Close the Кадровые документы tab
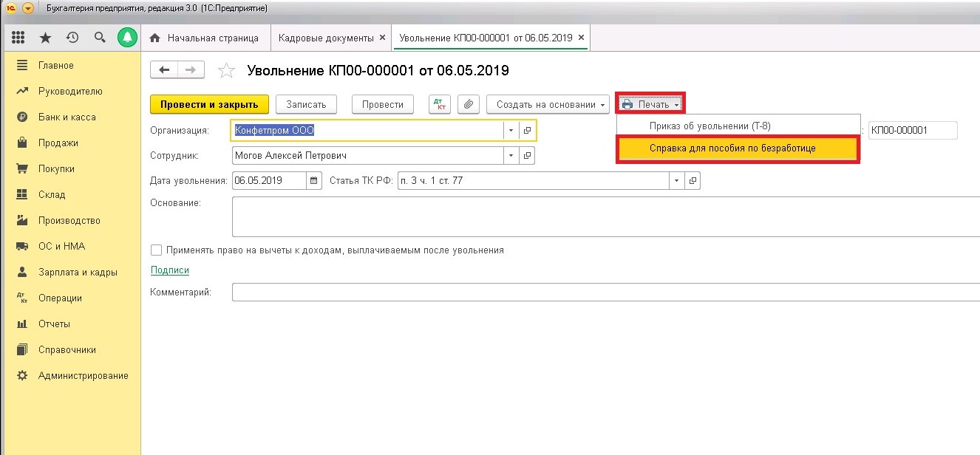This screenshot has width=980, height=455. (x=382, y=38)
